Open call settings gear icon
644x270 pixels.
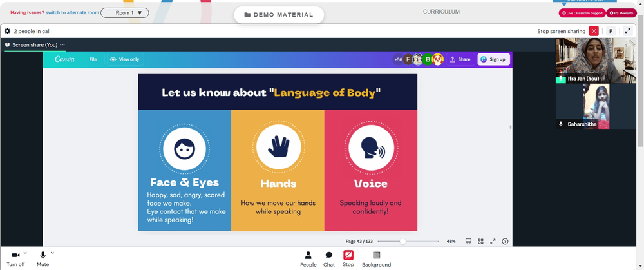click(7, 31)
